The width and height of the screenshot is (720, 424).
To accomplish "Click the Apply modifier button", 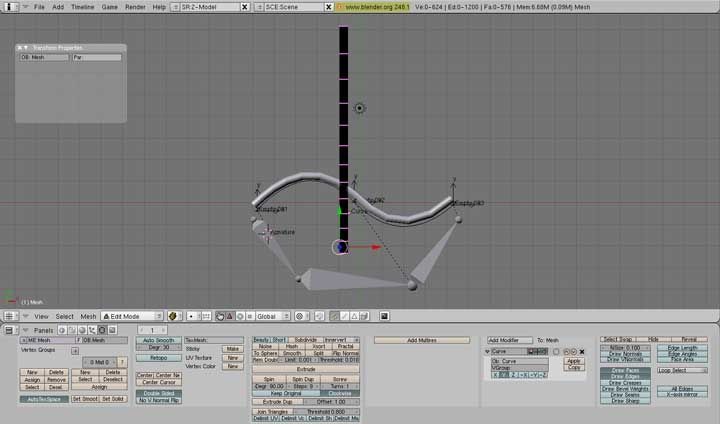I will [574, 361].
